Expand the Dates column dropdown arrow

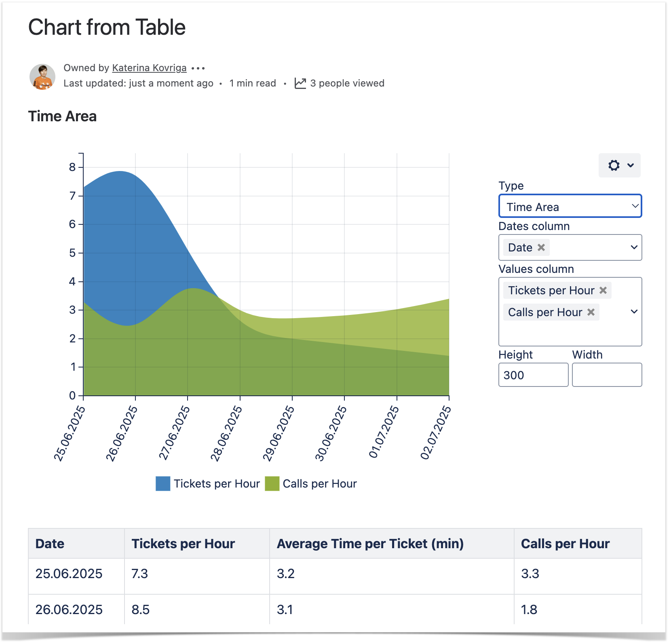(x=634, y=247)
